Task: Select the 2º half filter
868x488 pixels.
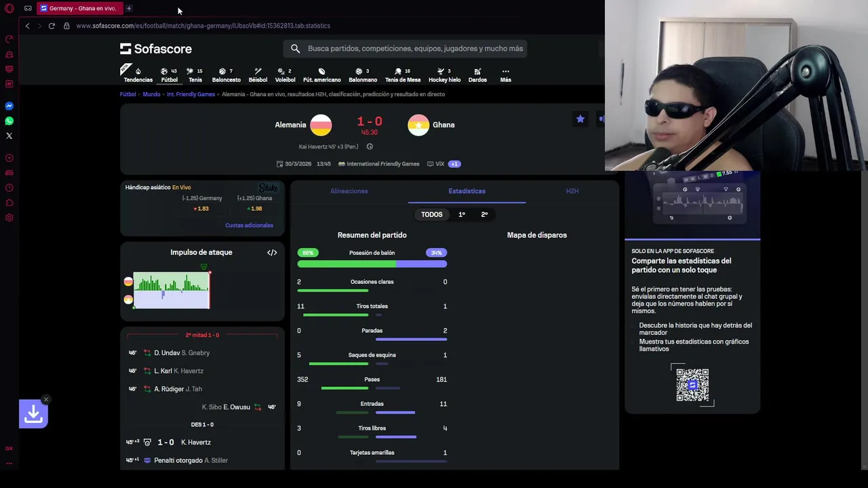Action: (484, 214)
